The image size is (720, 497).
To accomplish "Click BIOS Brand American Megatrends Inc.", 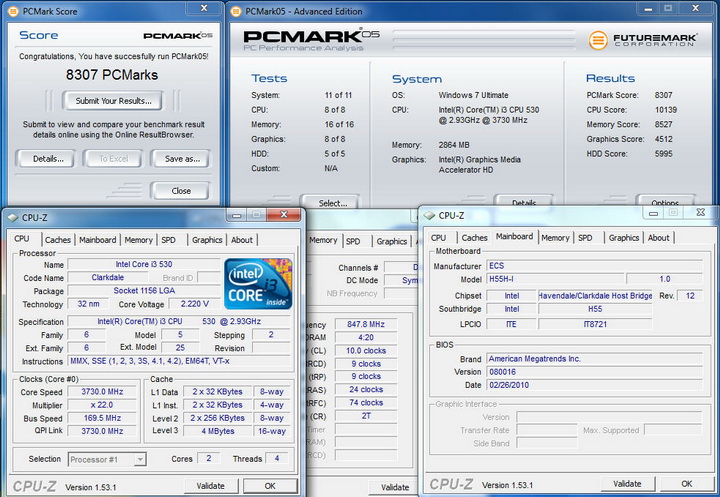I will [x=595, y=359].
